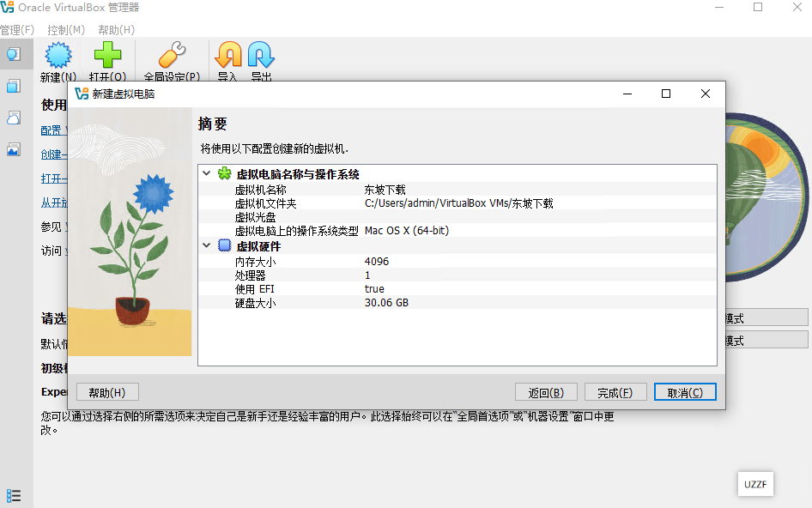This screenshot has width=812, height=508.
Task: Open the machines panel icon in sidebar
Action: (x=13, y=85)
